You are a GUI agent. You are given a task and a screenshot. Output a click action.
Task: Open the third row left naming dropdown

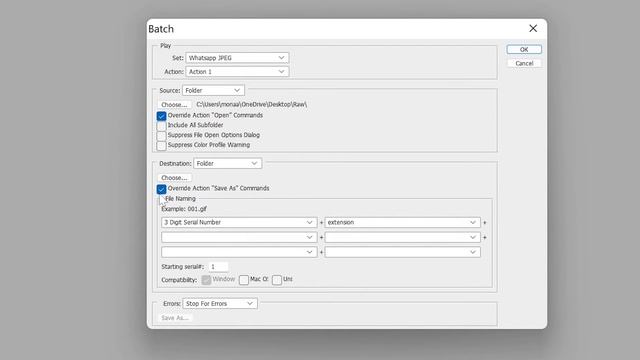pos(239,252)
